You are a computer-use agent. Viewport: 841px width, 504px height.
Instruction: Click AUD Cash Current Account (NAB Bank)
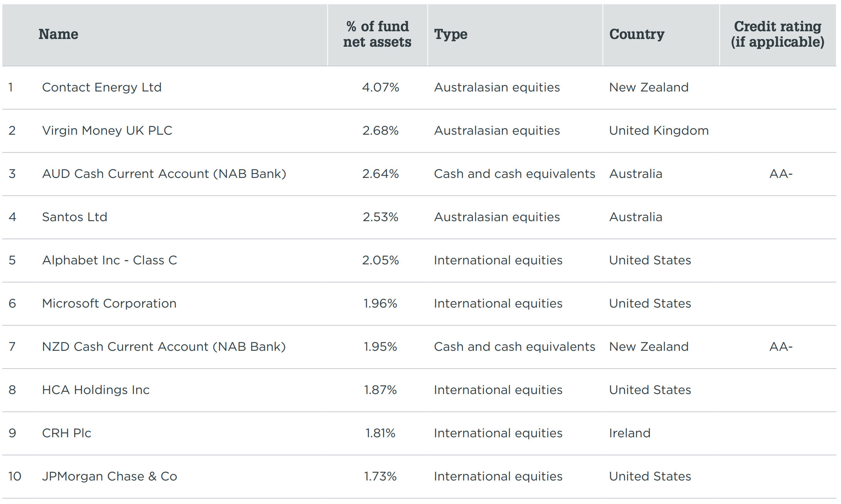(164, 174)
